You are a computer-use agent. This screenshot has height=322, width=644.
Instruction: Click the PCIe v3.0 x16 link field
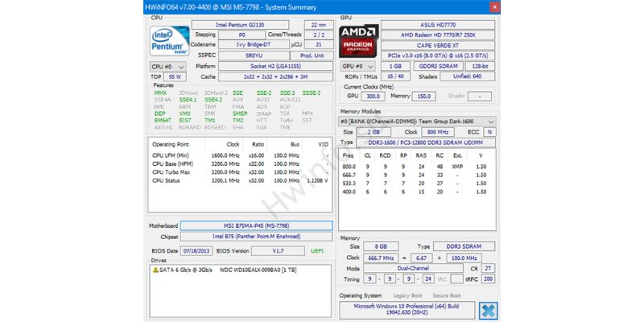coord(438,56)
